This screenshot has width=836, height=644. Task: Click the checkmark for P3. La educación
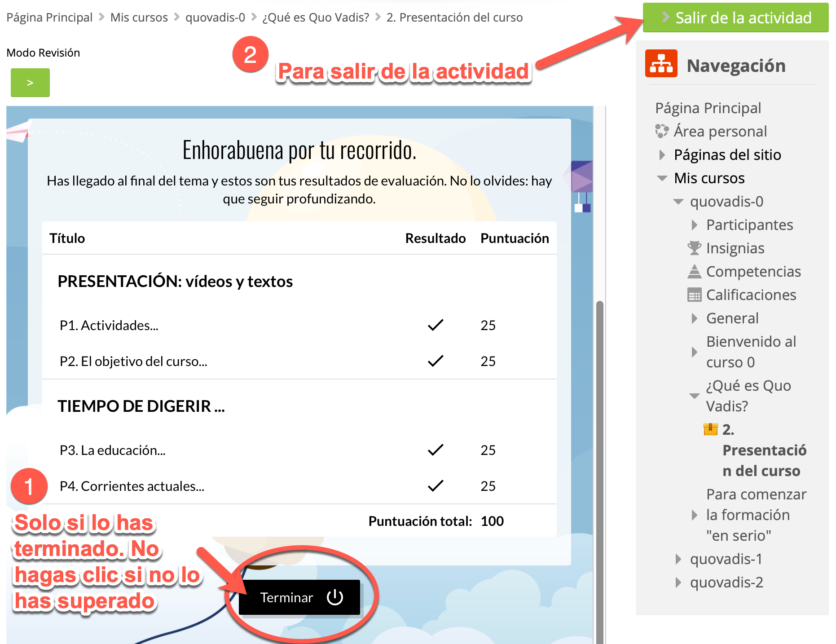pos(436,450)
